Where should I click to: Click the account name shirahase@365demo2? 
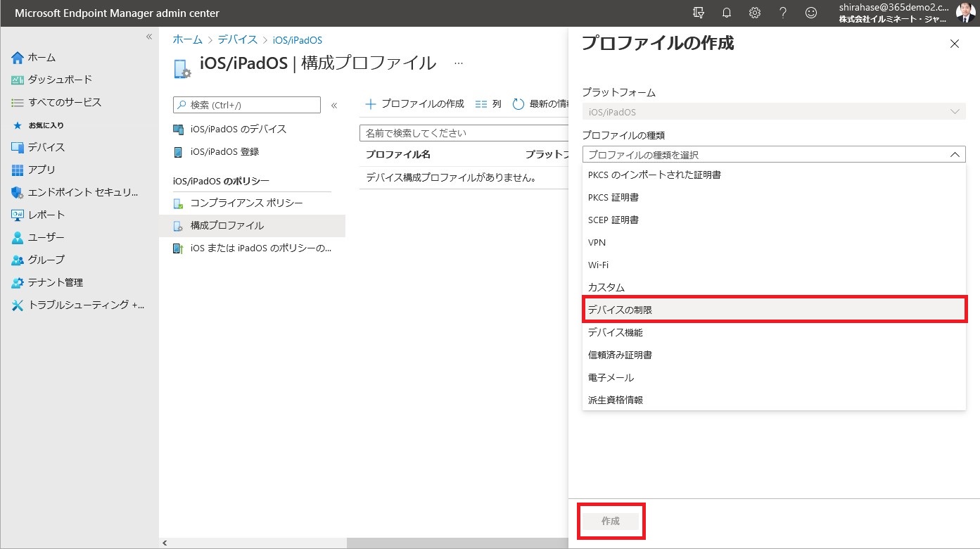tap(893, 7)
